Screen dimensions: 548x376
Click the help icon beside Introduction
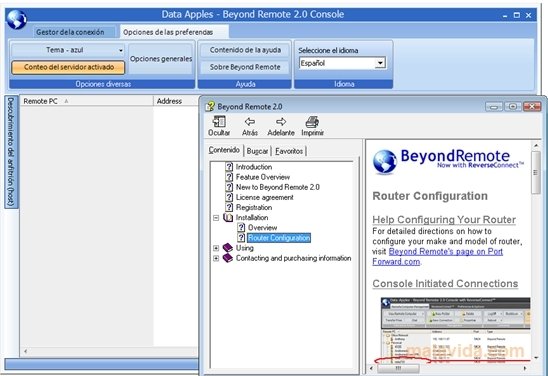[229, 167]
